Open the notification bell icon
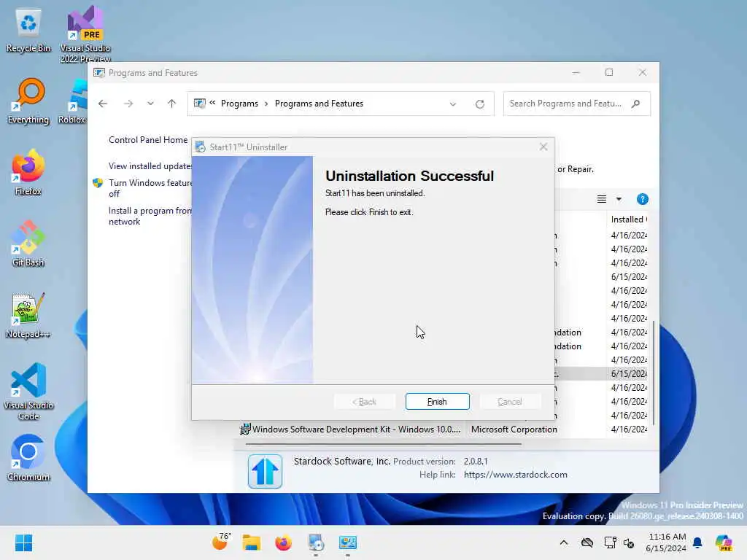This screenshot has width=747, height=560. pos(697,542)
